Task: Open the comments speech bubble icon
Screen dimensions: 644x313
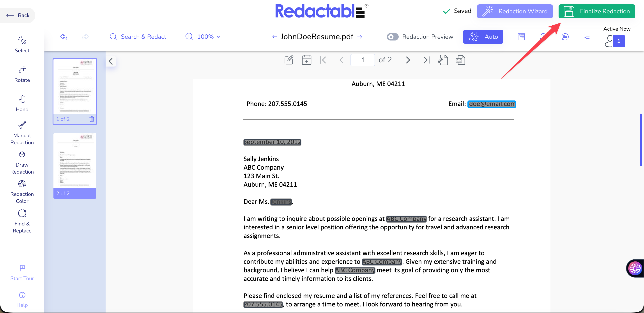Action: pos(565,37)
